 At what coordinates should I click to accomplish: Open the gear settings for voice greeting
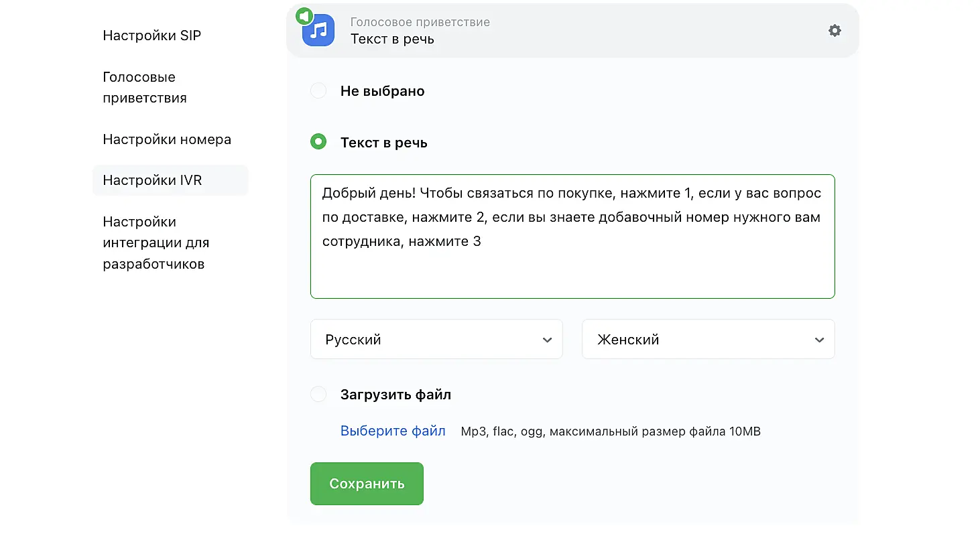click(x=835, y=30)
